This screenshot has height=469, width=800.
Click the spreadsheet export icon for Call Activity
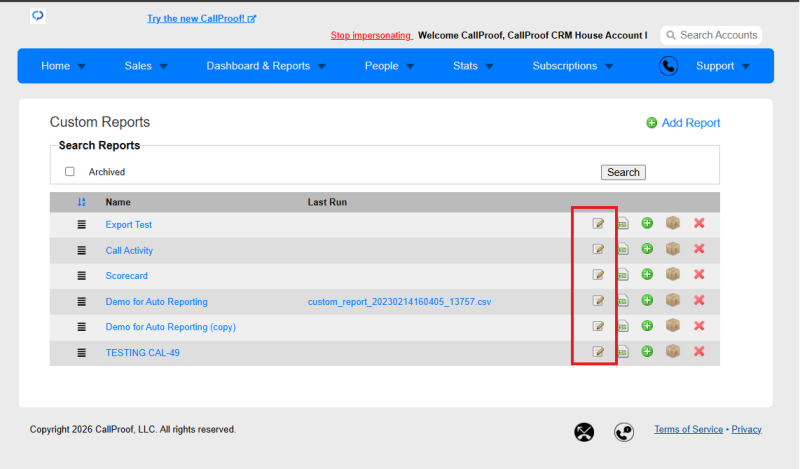622,249
